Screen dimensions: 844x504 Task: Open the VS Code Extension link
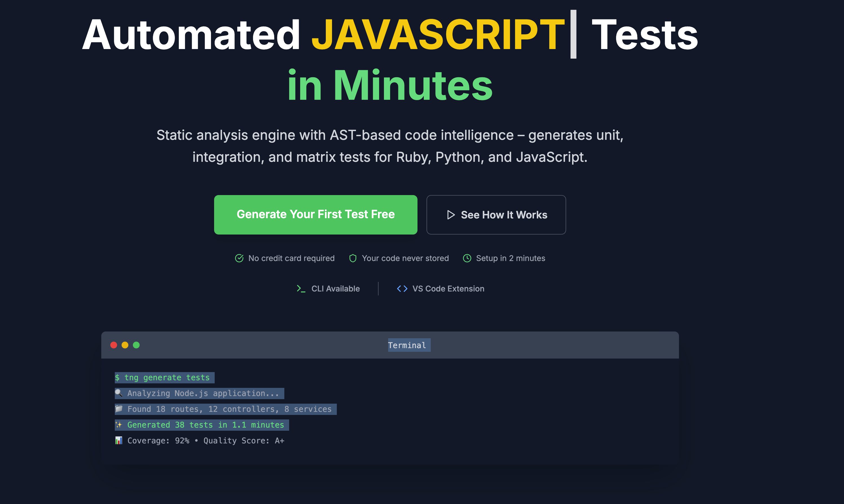pos(448,289)
